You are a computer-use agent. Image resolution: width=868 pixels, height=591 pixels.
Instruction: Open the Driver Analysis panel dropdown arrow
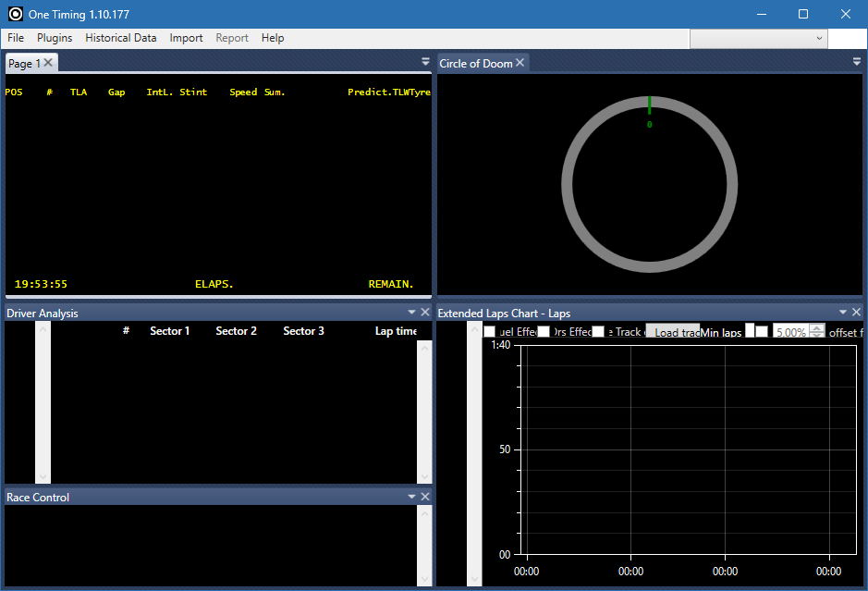[x=410, y=312]
